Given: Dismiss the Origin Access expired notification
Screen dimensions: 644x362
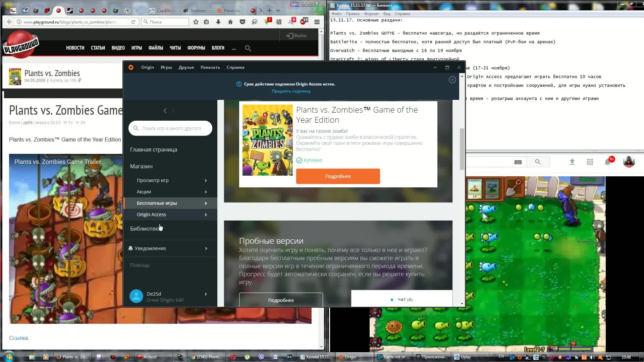Looking at the screenshot, I should (x=452, y=80).
